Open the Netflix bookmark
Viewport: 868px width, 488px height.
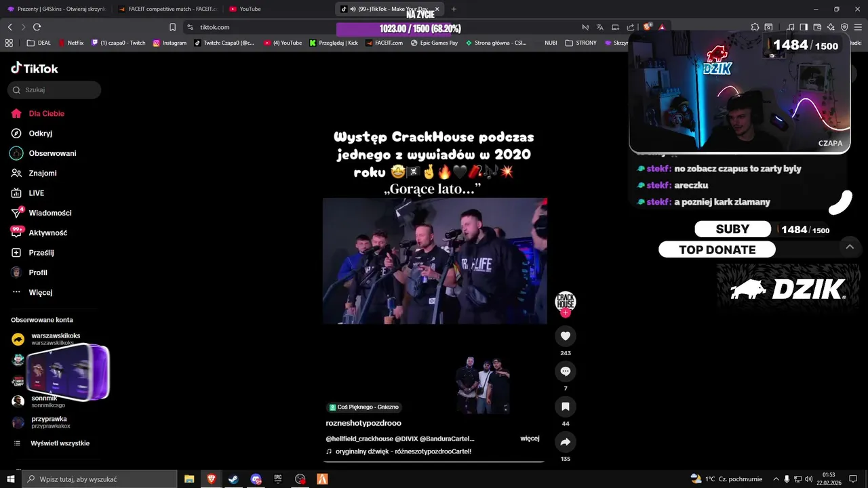(71, 43)
